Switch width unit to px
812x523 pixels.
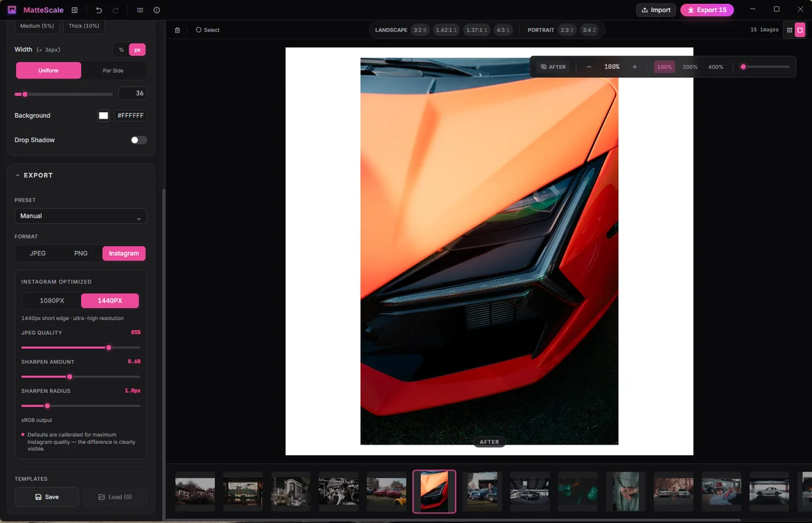click(x=137, y=49)
